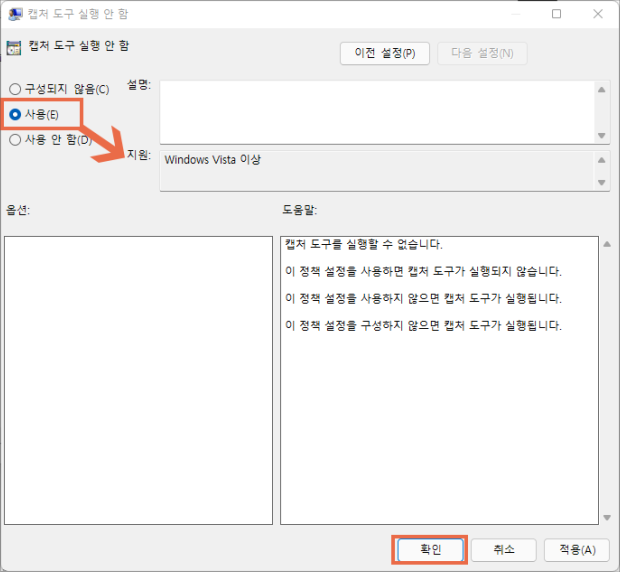This screenshot has width=620, height=572.
Task: Click the policy setting icon beside heading
Action: coord(14,48)
